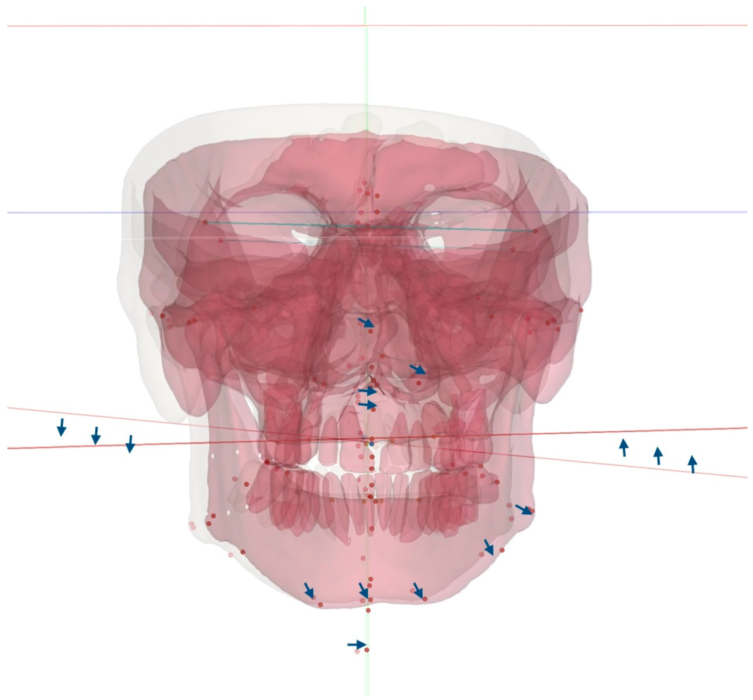Select the landmark dot on the outer right cheekbone

pyautogui.click(x=581, y=310)
